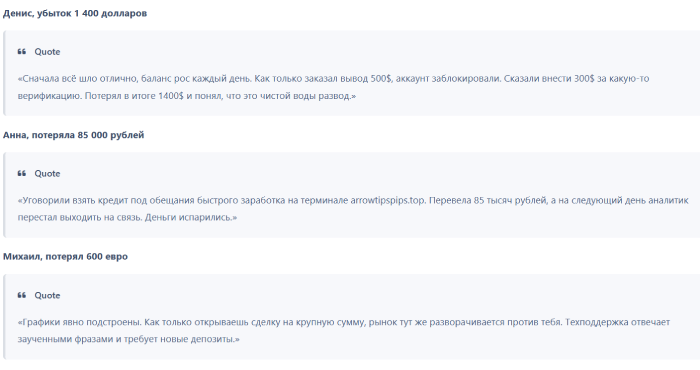Click the quote mark icon in Денис's quote block
Screen dimensions: 700x370
pyautogui.click(x=21, y=52)
